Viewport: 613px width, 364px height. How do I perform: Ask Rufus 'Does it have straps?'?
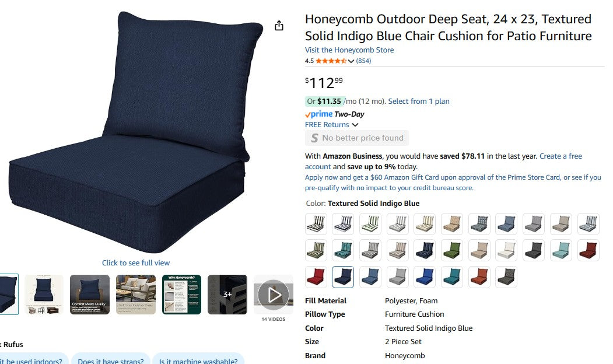click(111, 360)
